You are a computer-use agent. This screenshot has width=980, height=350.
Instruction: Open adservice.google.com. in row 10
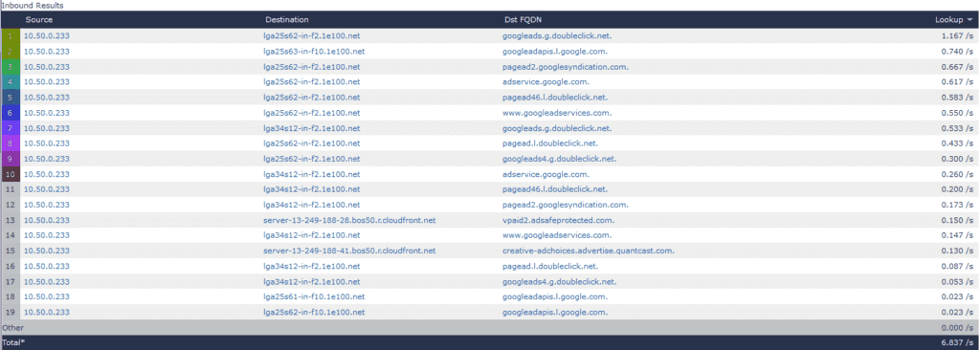546,174
